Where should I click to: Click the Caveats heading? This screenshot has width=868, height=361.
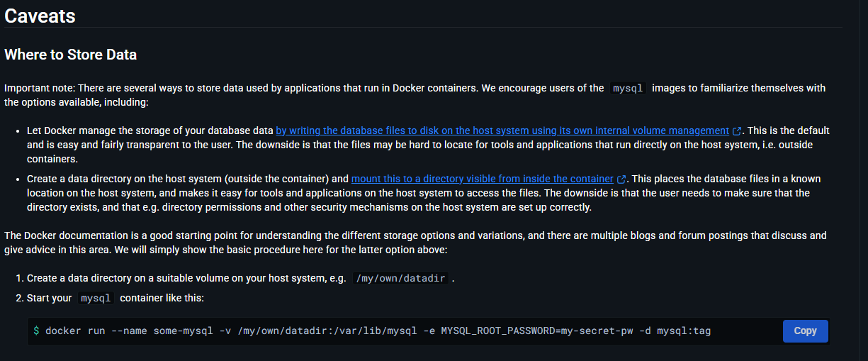click(40, 16)
